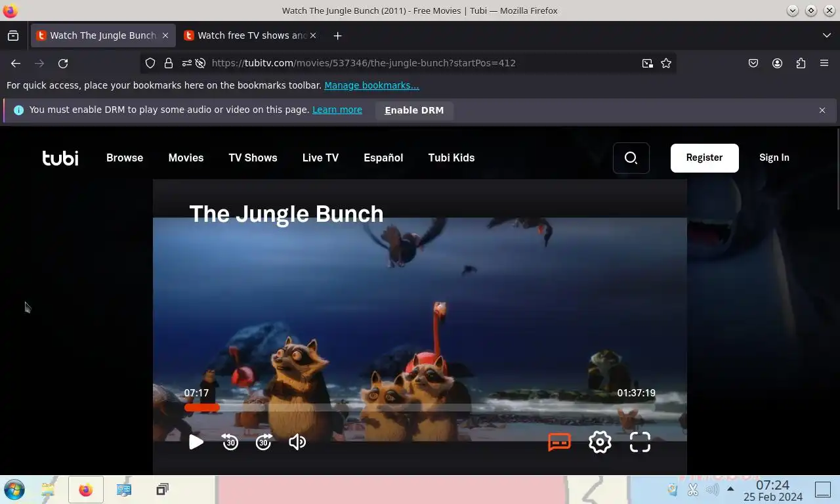Viewport: 840px width, 504px height.
Task: Dismiss the DRM notification bar
Action: click(822, 110)
